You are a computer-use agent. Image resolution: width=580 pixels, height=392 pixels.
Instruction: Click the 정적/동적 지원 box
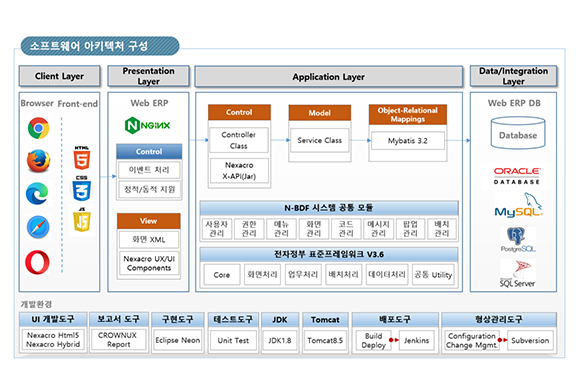point(149,189)
